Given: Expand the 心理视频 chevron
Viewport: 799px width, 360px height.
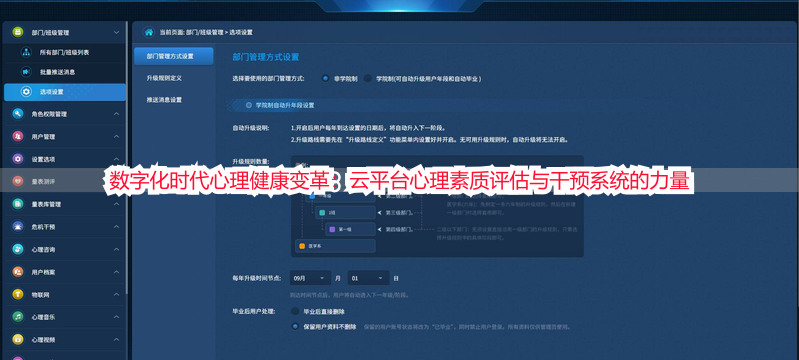Looking at the screenshot, I should pos(116,339).
